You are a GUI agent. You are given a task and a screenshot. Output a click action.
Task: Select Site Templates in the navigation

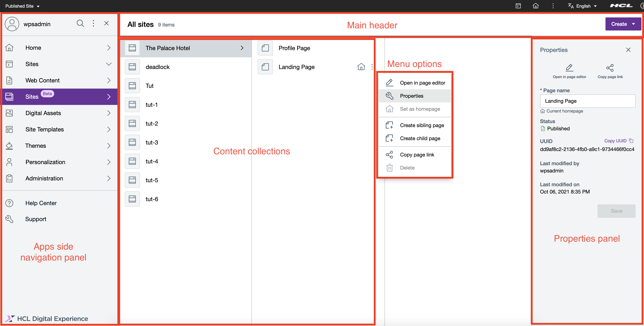[45, 129]
